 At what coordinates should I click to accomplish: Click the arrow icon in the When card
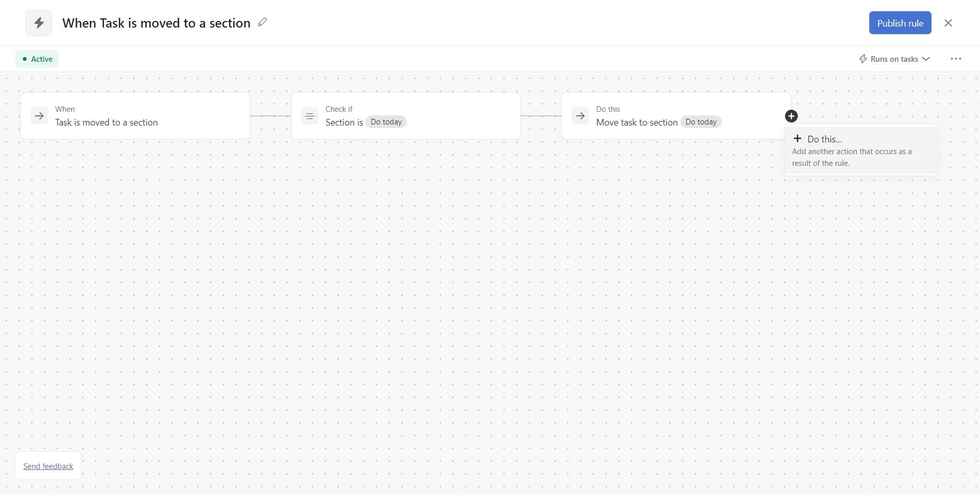point(39,116)
